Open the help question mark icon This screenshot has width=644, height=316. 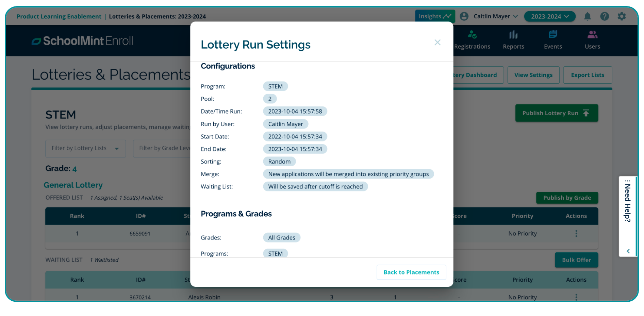[x=604, y=16]
